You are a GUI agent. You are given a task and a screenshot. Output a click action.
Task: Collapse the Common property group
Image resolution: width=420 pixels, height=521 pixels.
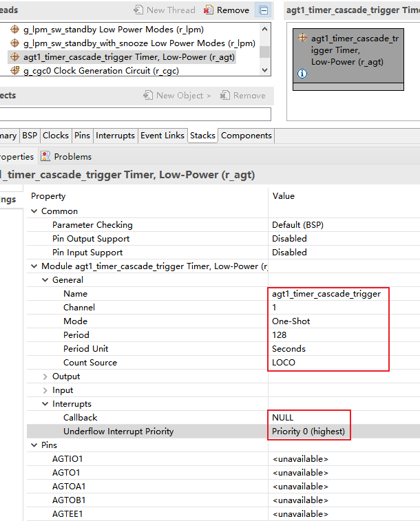click(x=34, y=211)
